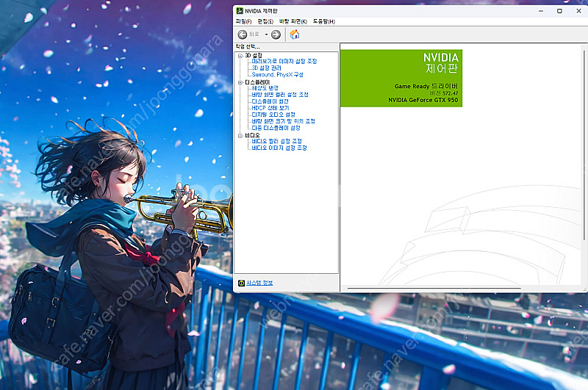Open 비디오 컬러 설정 조정
588x390 pixels.
click(277, 141)
